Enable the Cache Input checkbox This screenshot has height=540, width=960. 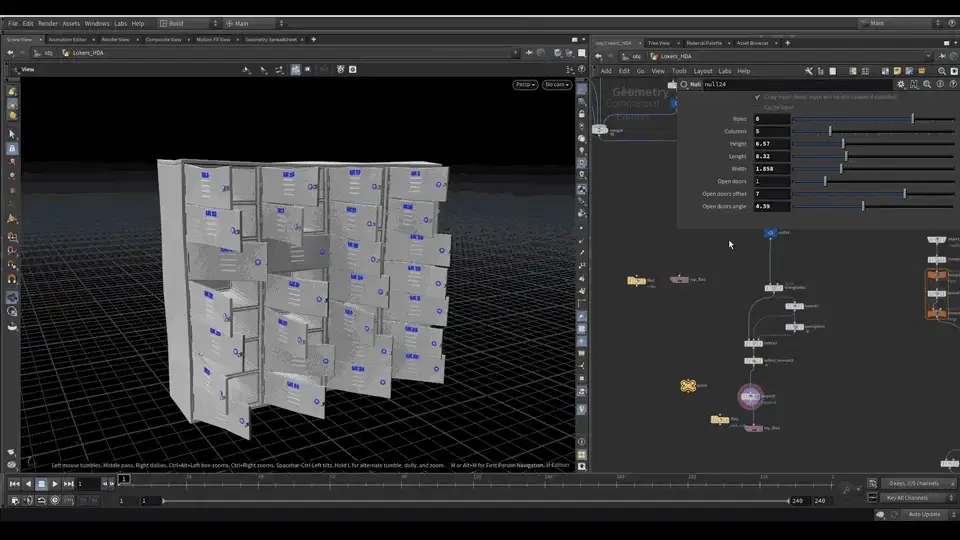757,107
